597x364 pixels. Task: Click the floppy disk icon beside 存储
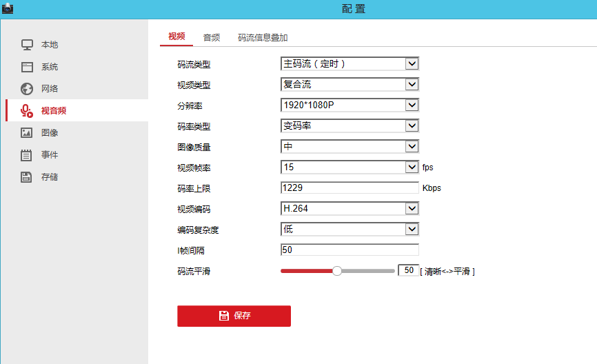coord(26,177)
